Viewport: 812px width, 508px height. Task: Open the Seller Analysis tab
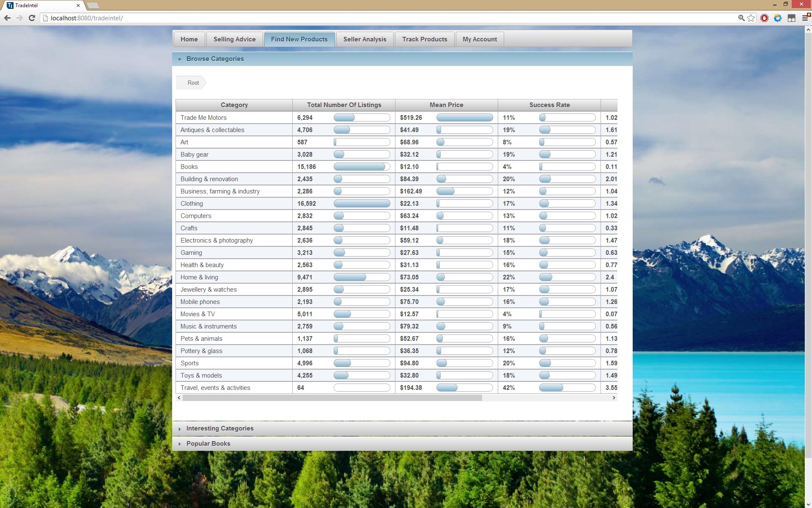click(x=365, y=39)
